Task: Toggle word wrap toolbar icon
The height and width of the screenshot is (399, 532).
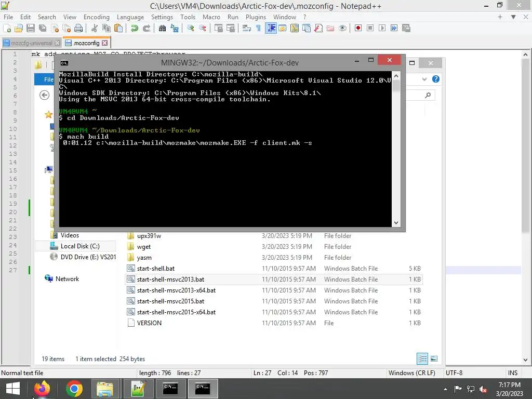Action: click(x=246, y=28)
